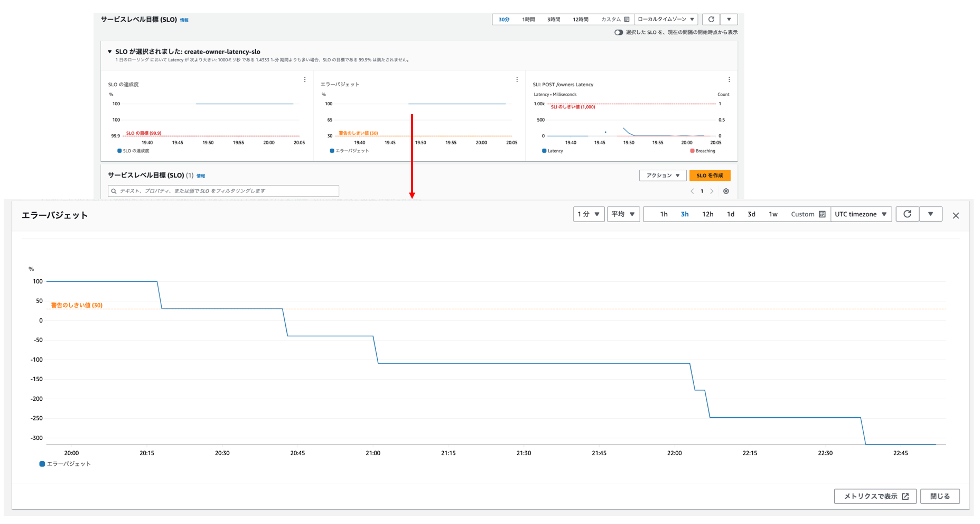Screen dimensions: 980x524
Task: Select the 1時間 range in the top toolbar
Action: click(x=528, y=20)
